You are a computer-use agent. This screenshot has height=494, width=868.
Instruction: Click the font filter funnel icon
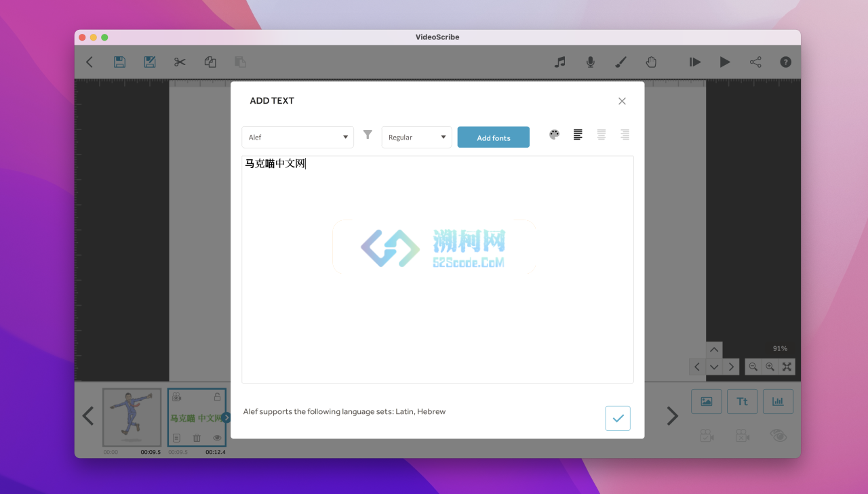(368, 135)
